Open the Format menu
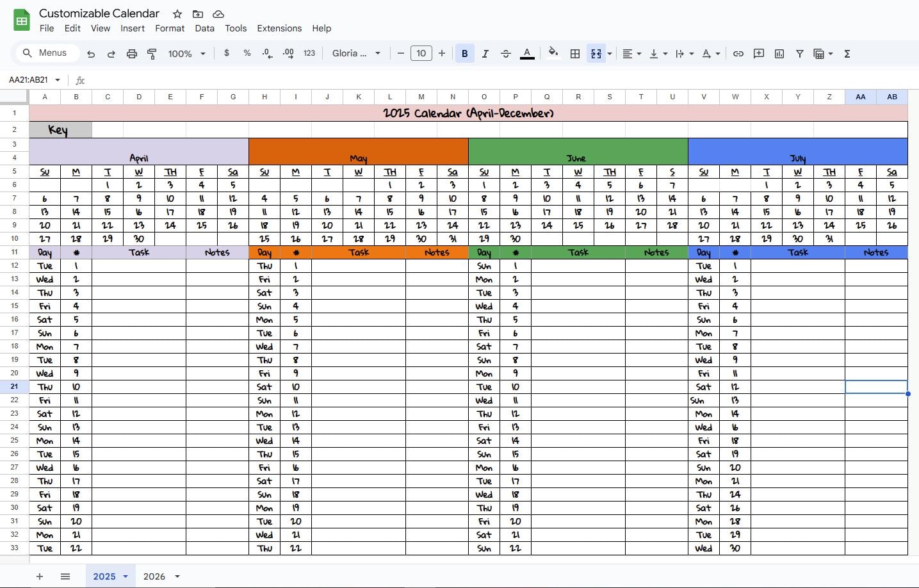This screenshot has width=919, height=588. (170, 28)
